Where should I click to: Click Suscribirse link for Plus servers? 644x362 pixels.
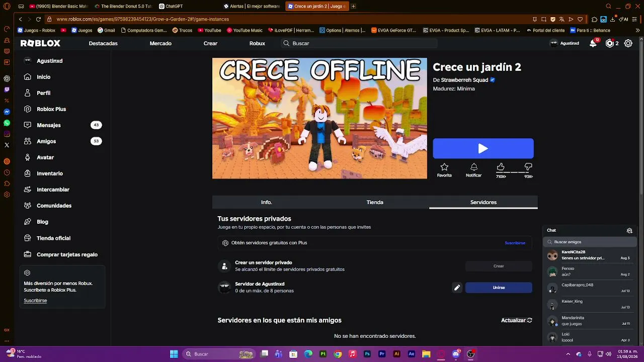click(515, 243)
